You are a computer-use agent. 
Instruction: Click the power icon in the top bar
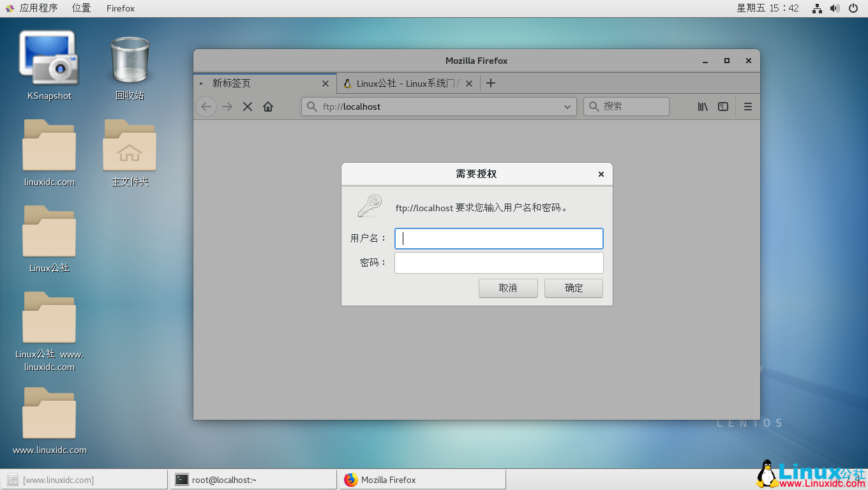tap(853, 8)
